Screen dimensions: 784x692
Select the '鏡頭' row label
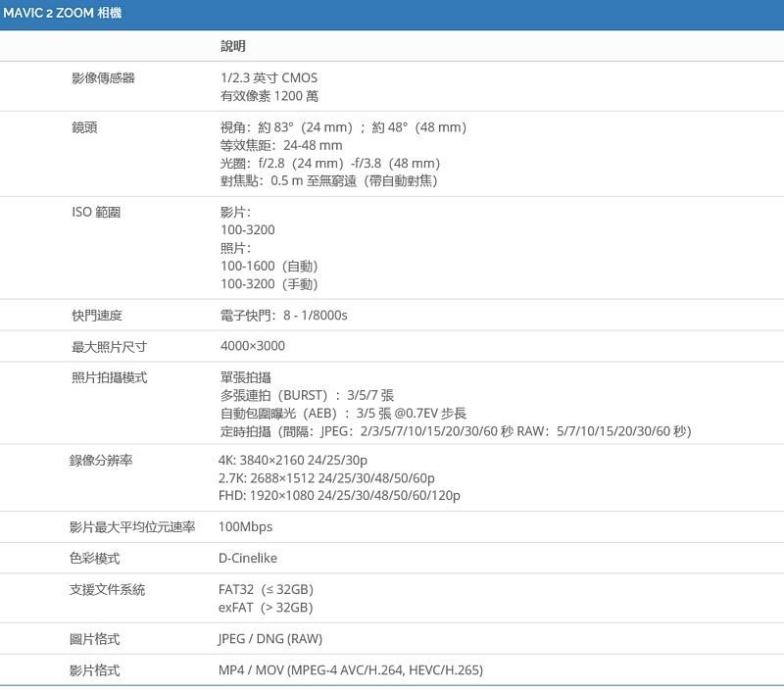(x=84, y=127)
